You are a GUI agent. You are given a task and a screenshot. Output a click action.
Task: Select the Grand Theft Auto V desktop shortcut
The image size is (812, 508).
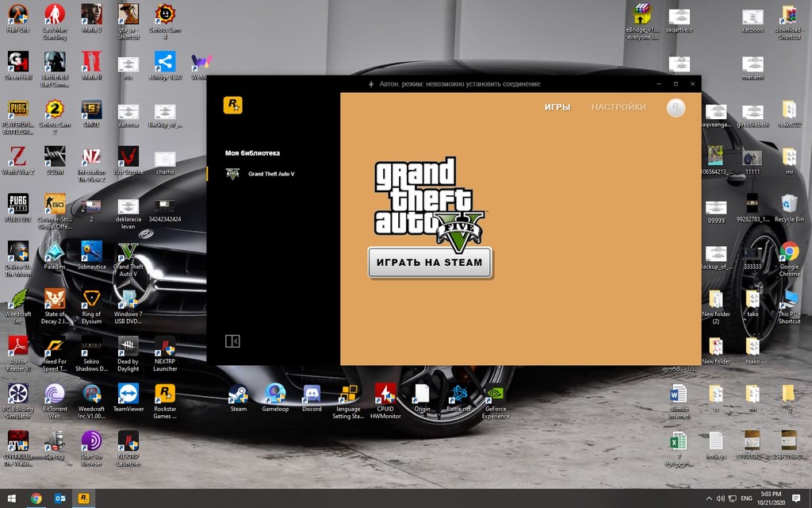128,259
